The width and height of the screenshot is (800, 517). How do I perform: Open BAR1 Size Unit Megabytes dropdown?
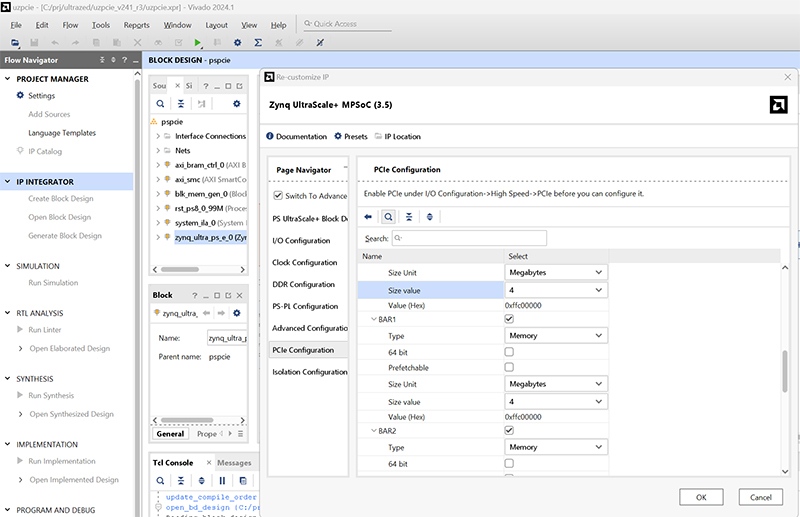[556, 384]
